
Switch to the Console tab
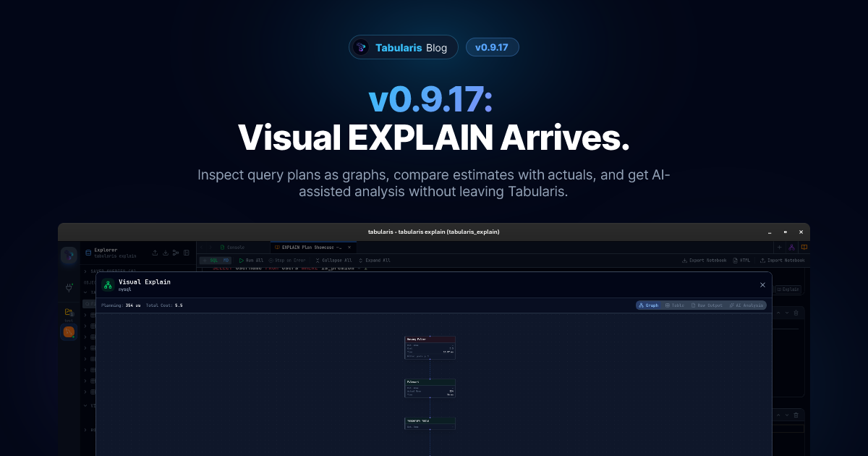[234, 247]
